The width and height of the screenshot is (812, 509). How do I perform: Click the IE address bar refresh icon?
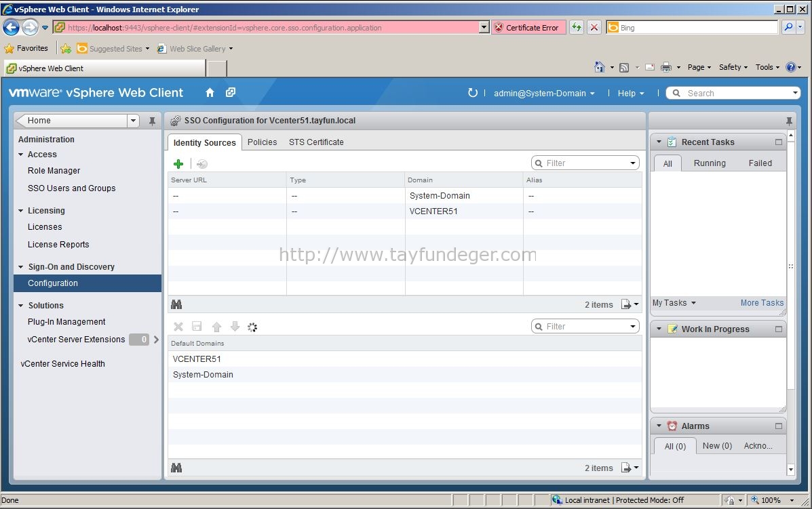[577, 27]
